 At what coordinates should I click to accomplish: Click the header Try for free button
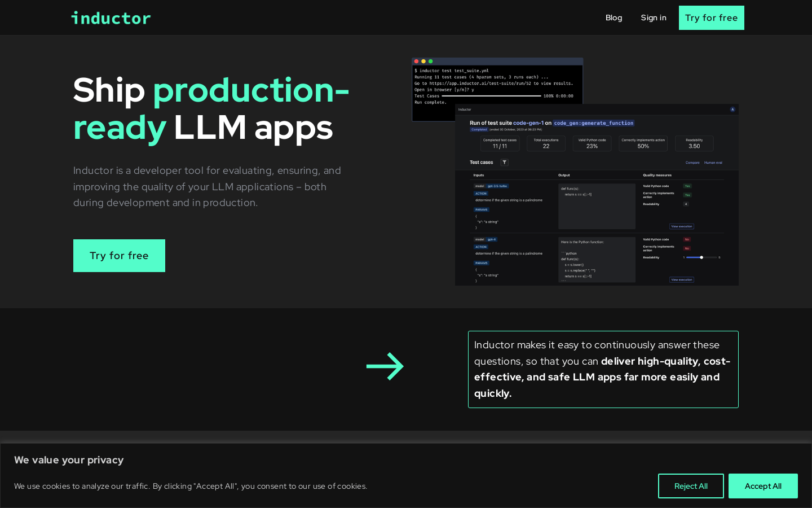(712, 17)
